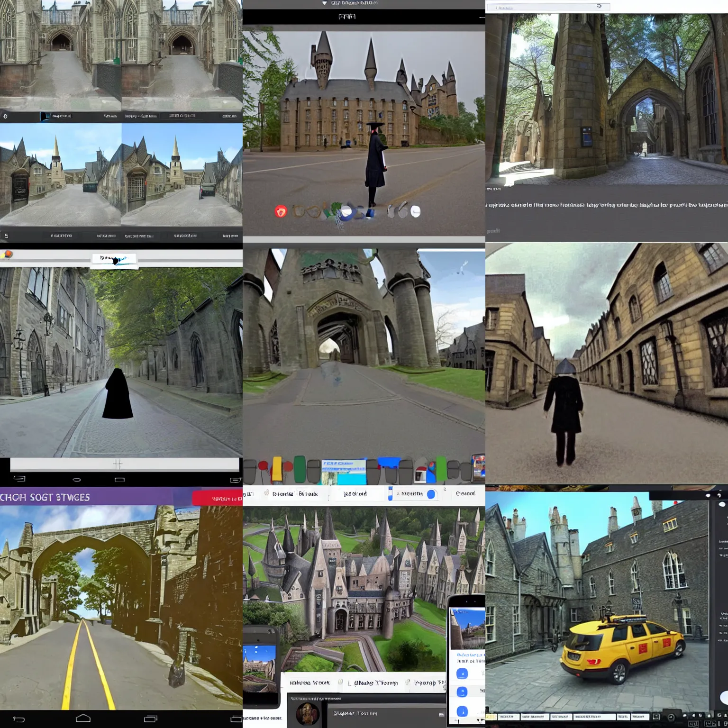Adjust the blue vertical slider left of the toggle
Image resolution: width=728 pixels, height=728 pixels.
[390, 493]
